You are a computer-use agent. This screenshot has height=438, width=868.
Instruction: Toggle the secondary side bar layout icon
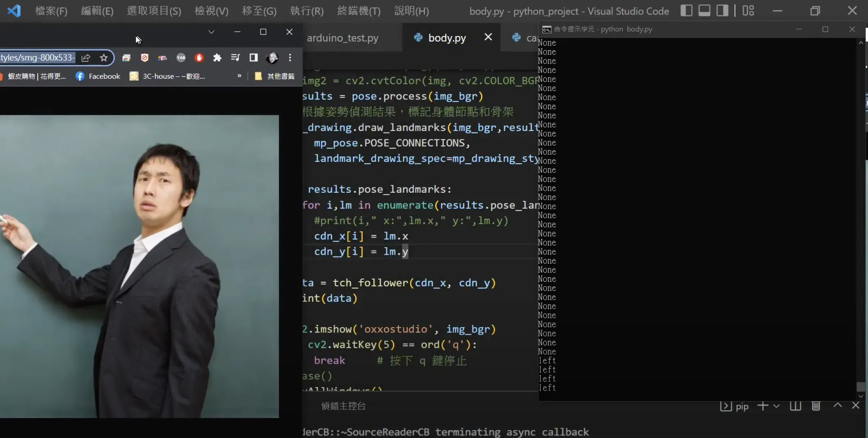pos(722,10)
